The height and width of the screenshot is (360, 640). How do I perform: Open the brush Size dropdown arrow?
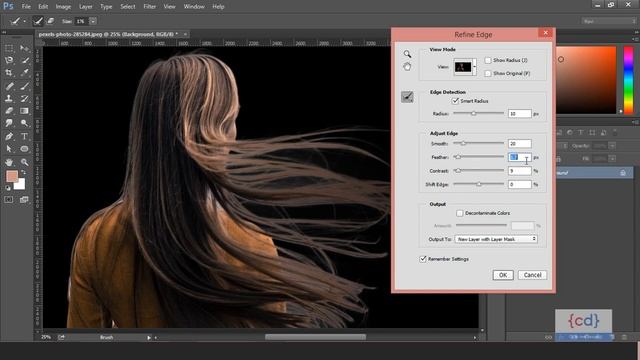(93, 21)
